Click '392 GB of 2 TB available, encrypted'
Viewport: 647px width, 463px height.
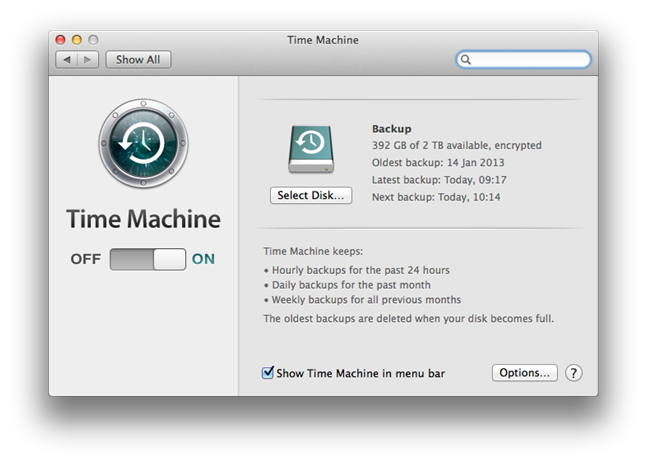tap(457, 146)
